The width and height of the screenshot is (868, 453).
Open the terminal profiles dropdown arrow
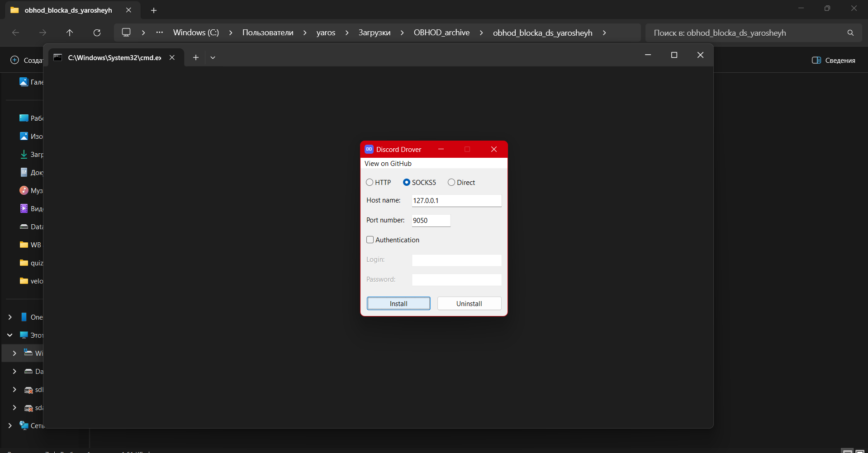click(213, 57)
